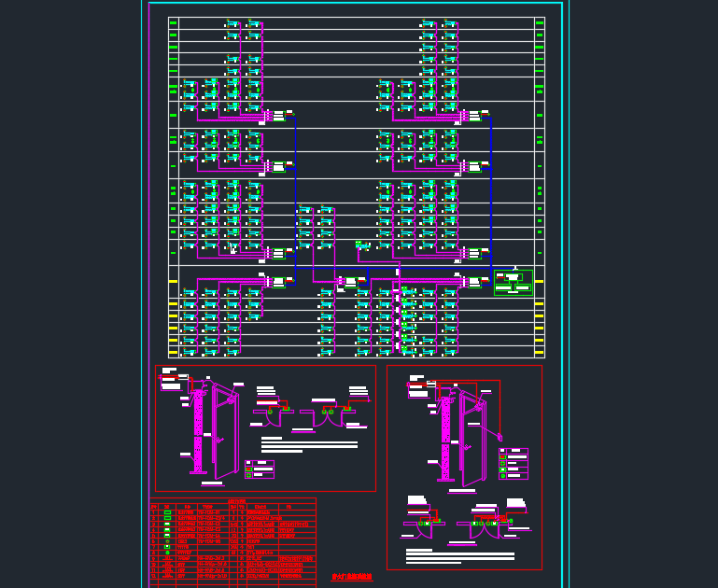Pick the round green-red symbol in table row 6

pos(167,541)
